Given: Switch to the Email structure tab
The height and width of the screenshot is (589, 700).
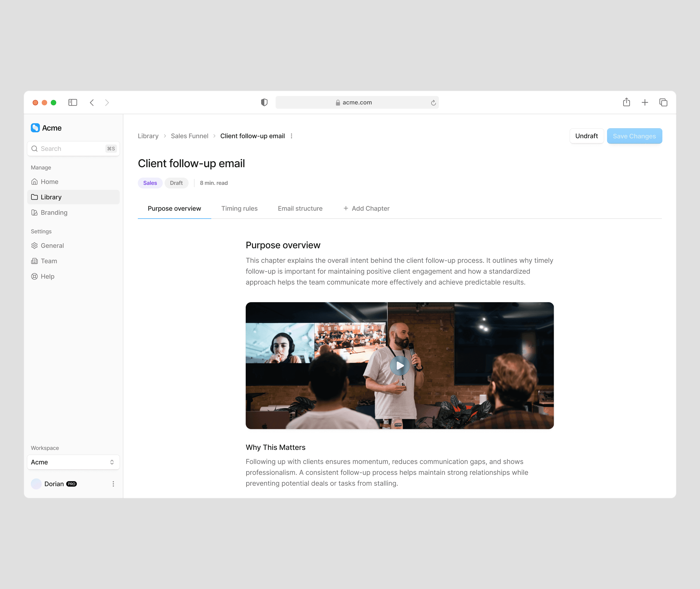Looking at the screenshot, I should point(300,208).
